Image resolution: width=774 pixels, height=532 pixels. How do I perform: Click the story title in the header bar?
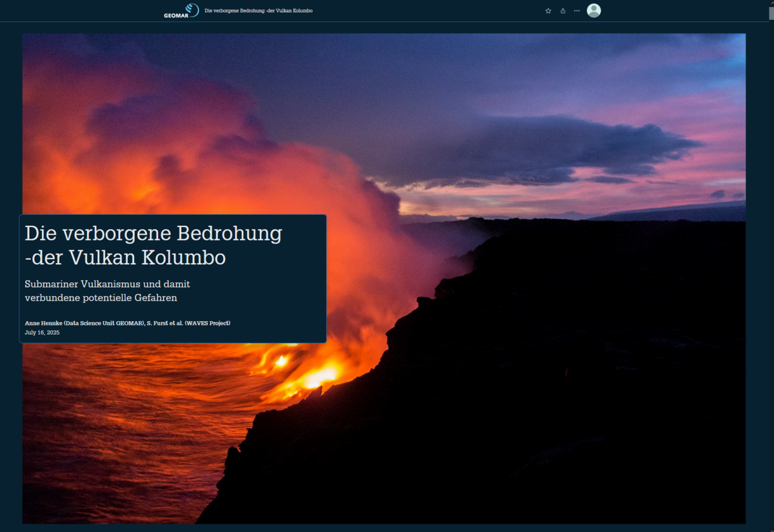(258, 11)
